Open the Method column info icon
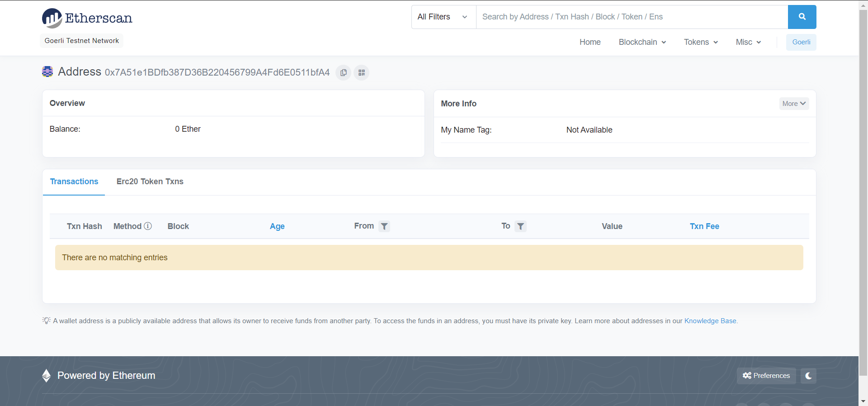Viewport: 868px width, 406px height. [x=148, y=226]
